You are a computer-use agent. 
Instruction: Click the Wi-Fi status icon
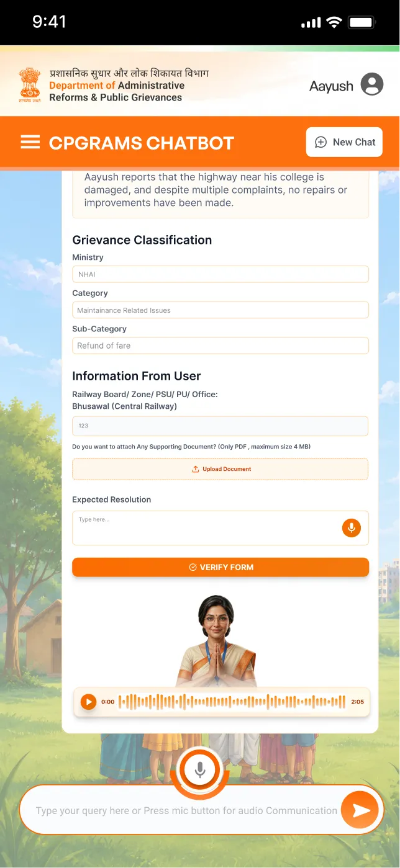(x=334, y=22)
